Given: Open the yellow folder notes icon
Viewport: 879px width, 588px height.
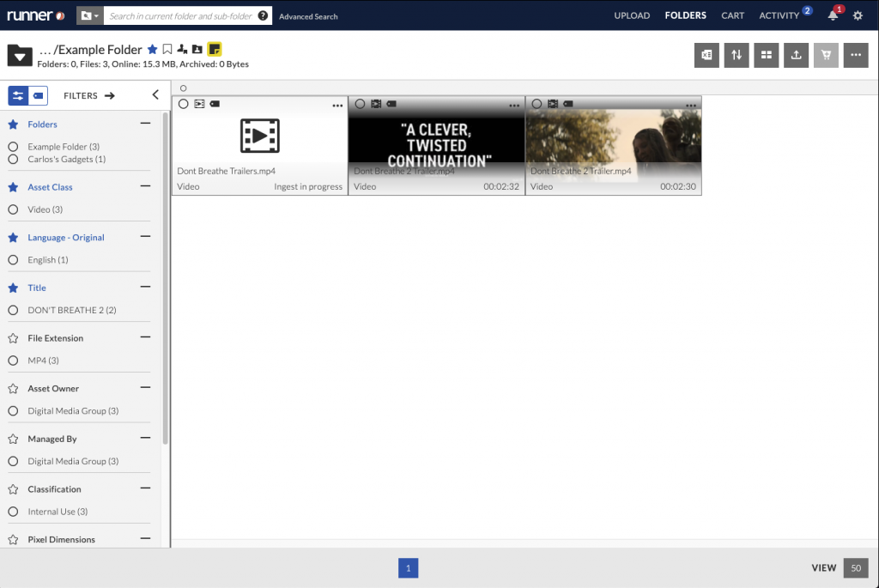Looking at the screenshot, I should pyautogui.click(x=214, y=49).
